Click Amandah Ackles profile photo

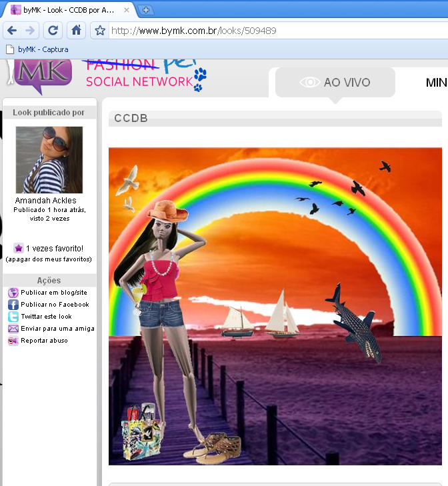point(49,160)
